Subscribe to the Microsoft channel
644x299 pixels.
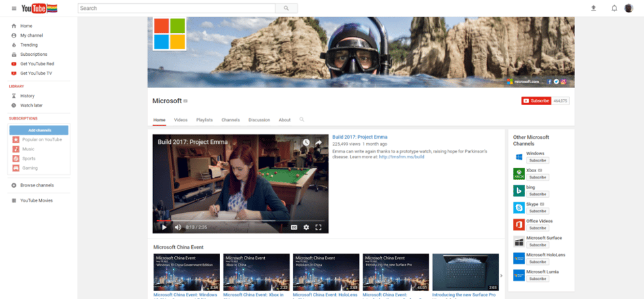click(x=536, y=101)
